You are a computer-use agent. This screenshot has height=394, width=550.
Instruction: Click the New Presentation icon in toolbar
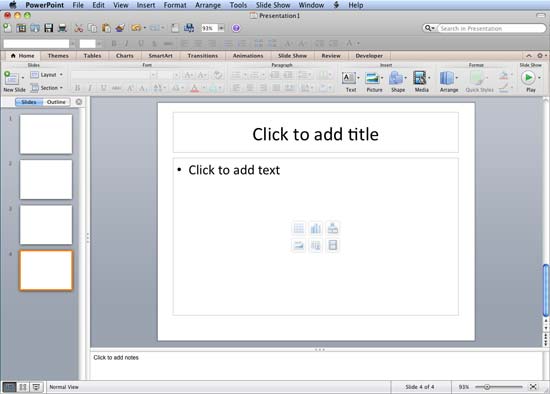pos(7,28)
